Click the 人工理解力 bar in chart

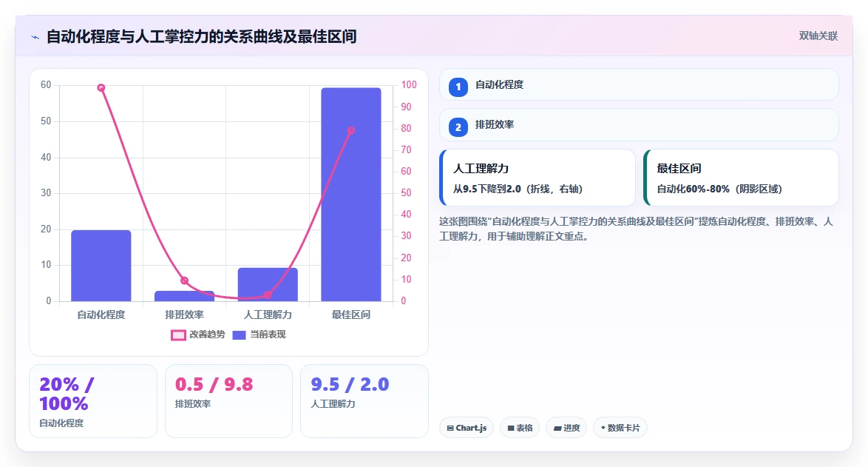point(268,285)
